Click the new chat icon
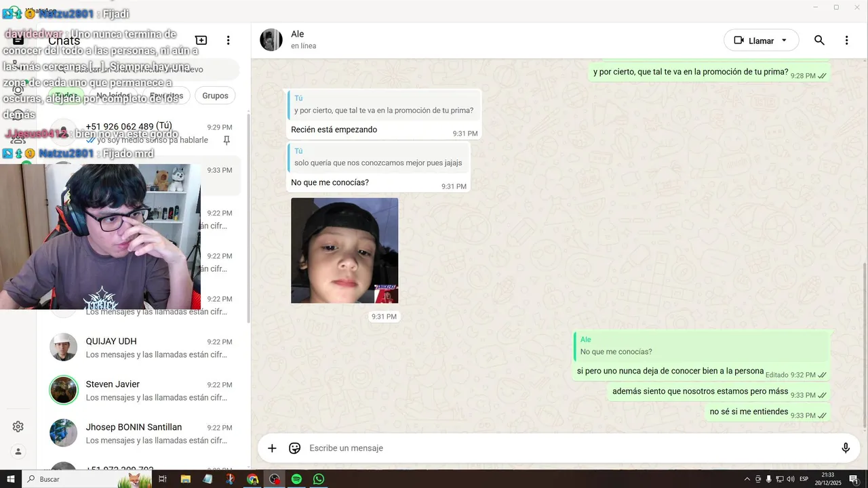Viewport: 868px width, 488px height. point(201,41)
